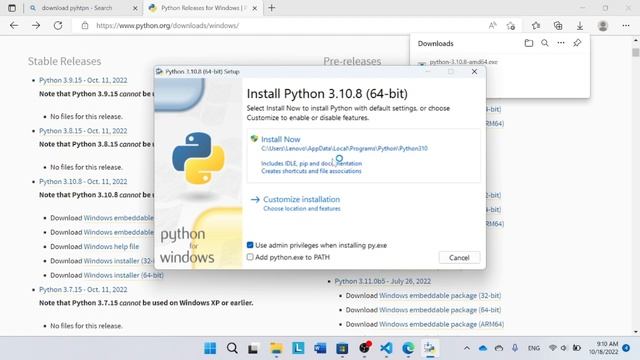This screenshot has height=360, width=640.
Task: Open the browser profile avatar
Action: [x=602, y=26]
